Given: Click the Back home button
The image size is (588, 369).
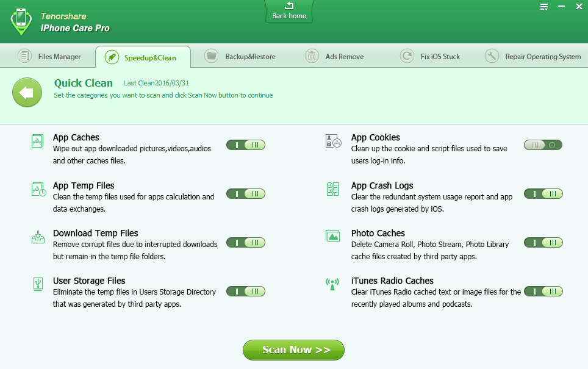Looking at the screenshot, I should coord(289,11).
